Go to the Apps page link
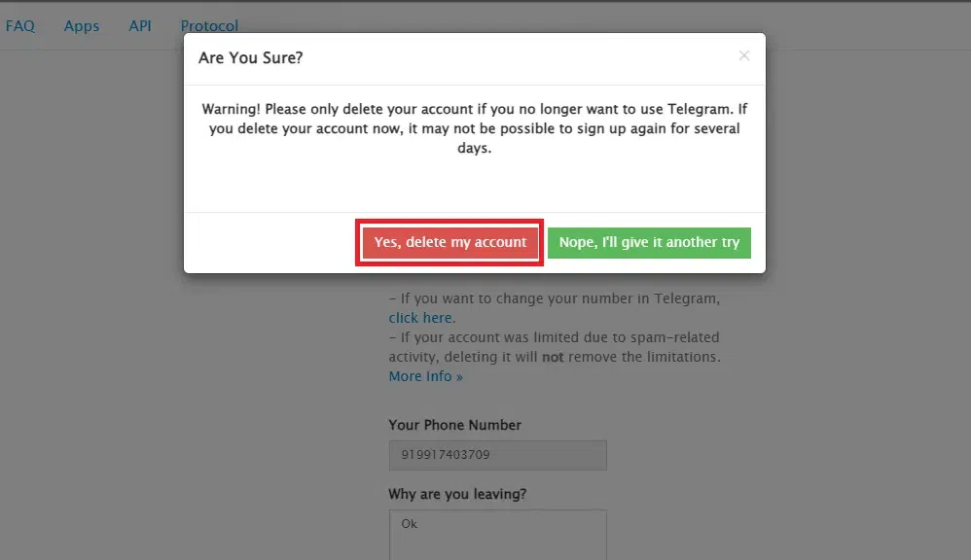 [82, 26]
